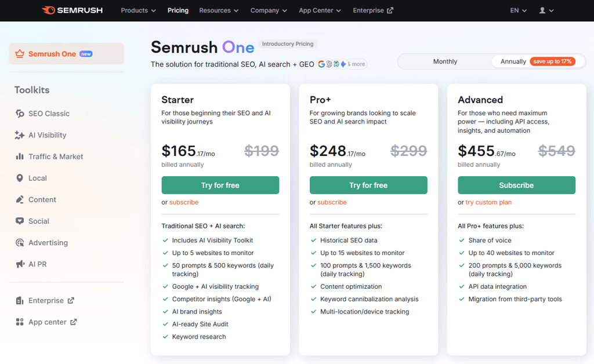Click the Starter plan title
This screenshot has width=594, height=364.
click(178, 100)
